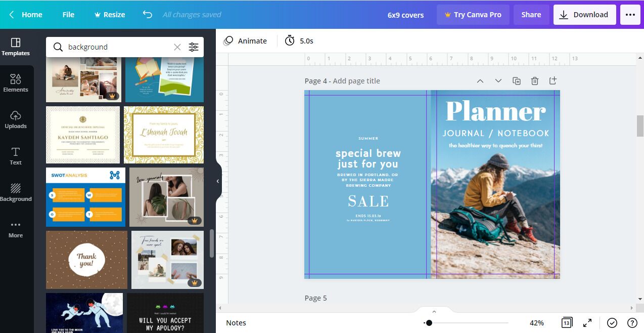Duplicate page 4 with the copy icon

point(516,81)
